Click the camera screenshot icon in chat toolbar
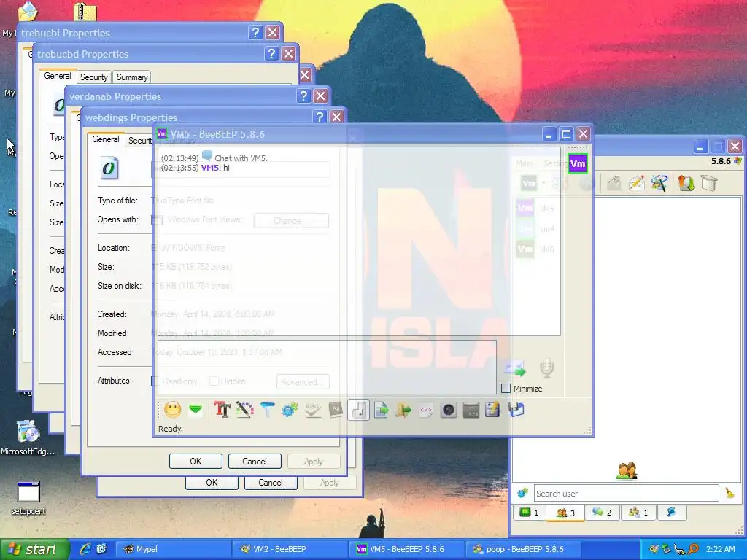747x560 pixels. [x=449, y=410]
